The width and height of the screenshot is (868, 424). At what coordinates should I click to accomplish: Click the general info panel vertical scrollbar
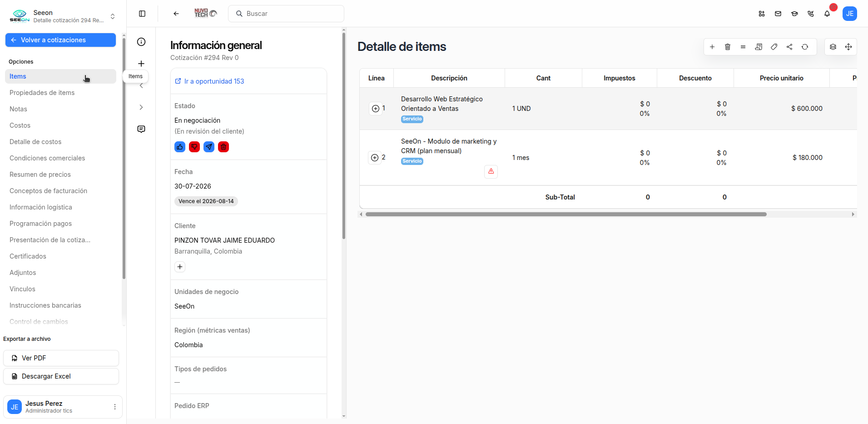coord(344,135)
